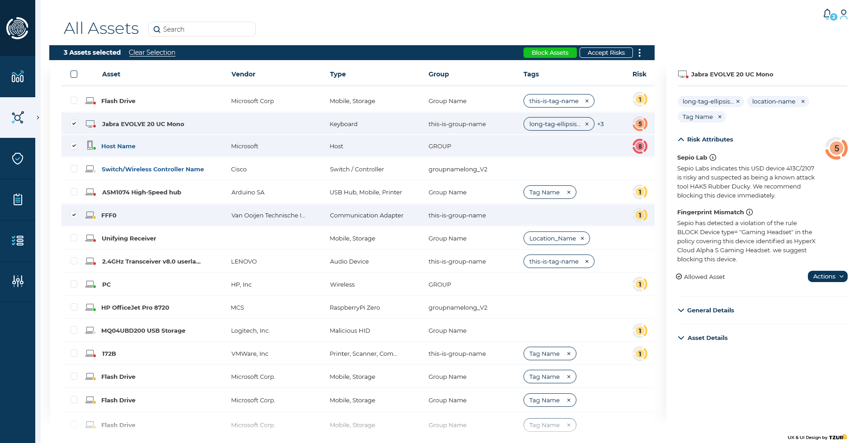The image size is (868, 443).
Task: Open the network assets sidebar icon
Action: 18,118
